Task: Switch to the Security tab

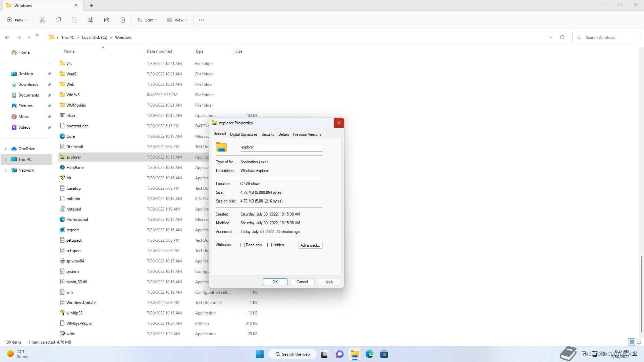Action: pos(268,134)
